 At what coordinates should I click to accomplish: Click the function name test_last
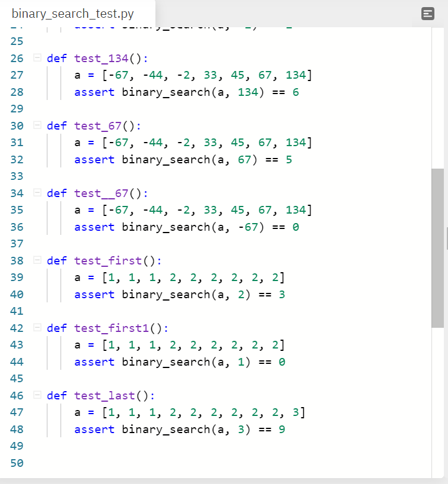coord(105,396)
